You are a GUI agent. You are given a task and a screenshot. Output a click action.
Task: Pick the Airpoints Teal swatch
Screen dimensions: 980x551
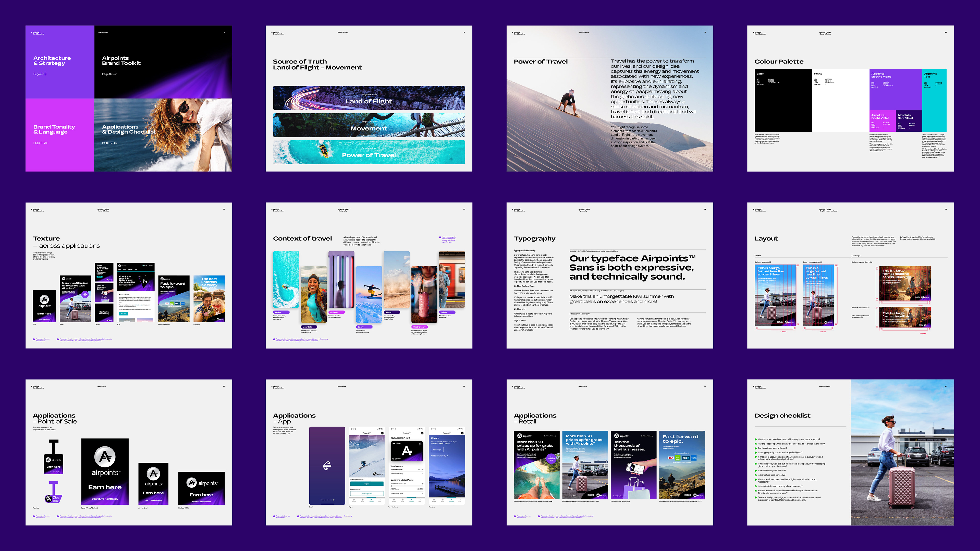click(934, 101)
